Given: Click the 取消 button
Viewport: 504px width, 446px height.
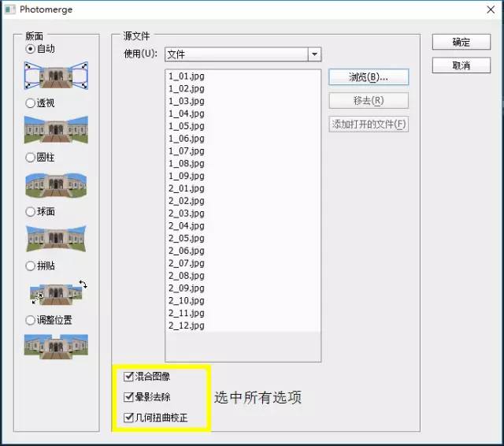Looking at the screenshot, I should (461, 65).
